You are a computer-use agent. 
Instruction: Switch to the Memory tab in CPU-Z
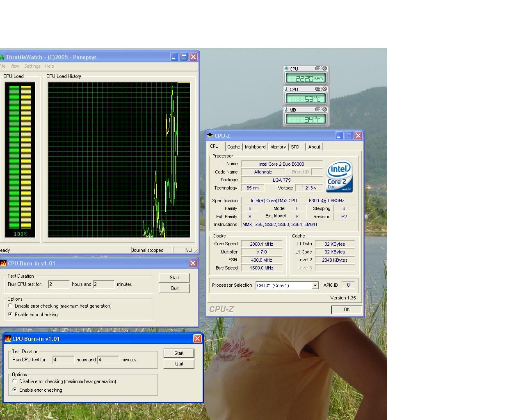278,147
